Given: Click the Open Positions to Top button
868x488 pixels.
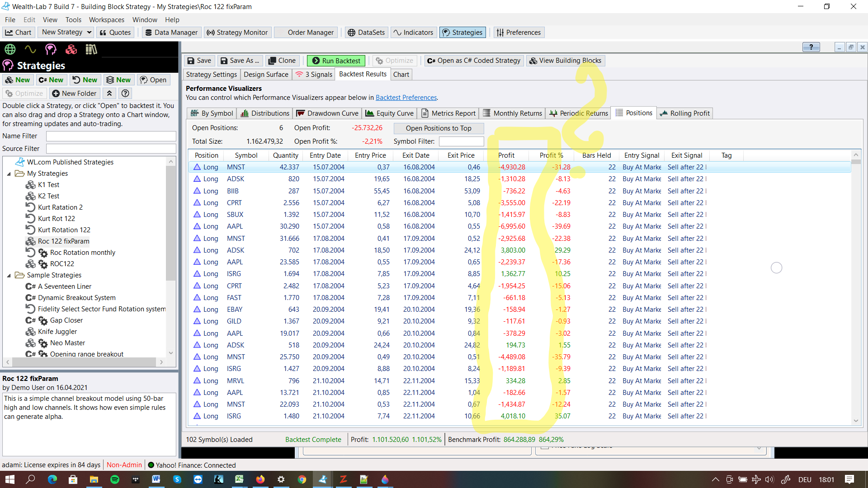Looking at the screenshot, I should pos(438,128).
